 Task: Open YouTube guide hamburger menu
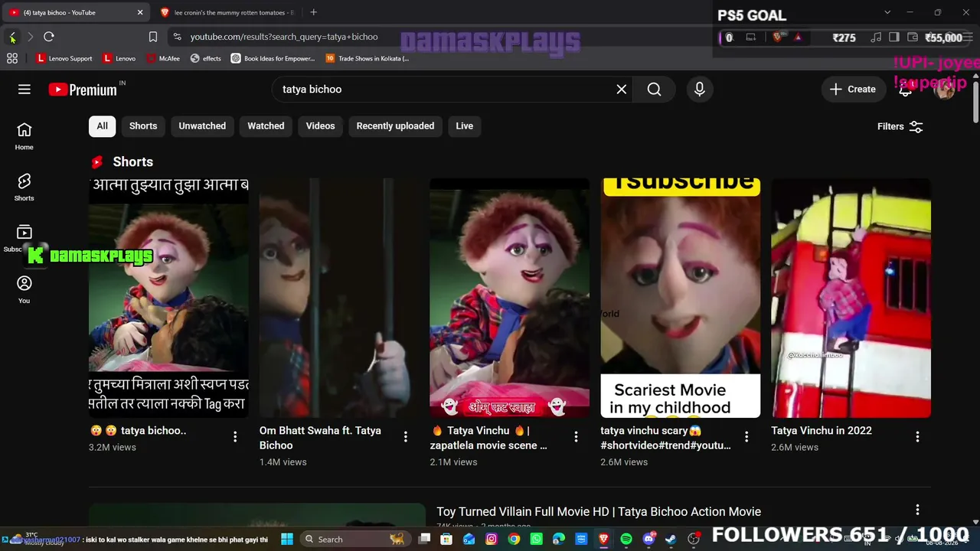[24, 90]
